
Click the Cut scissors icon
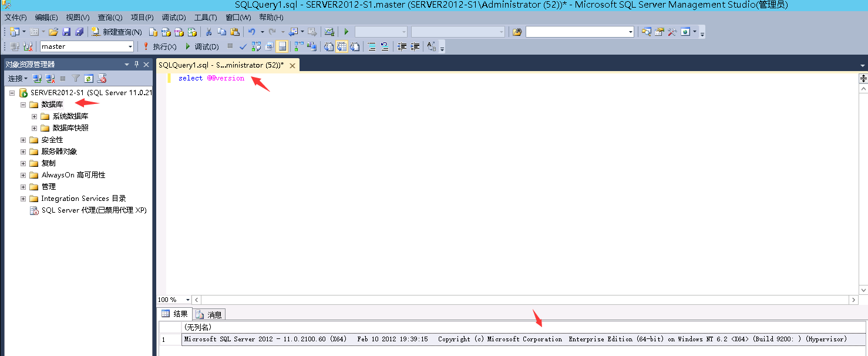point(208,32)
